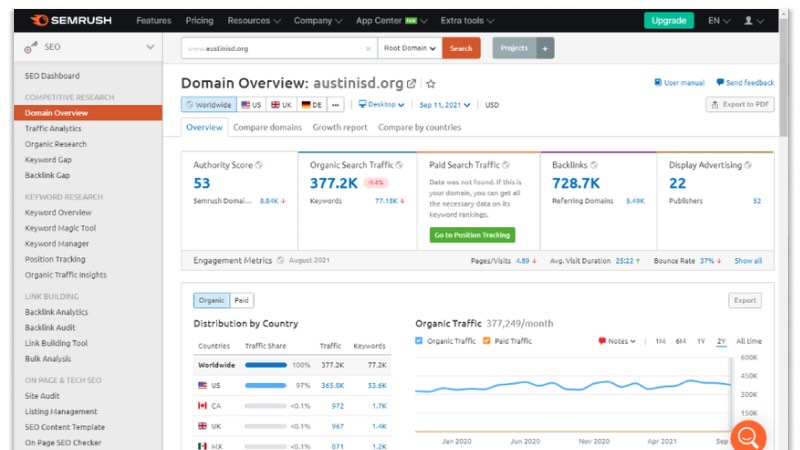Open the Features menu item
This screenshot has height=450, width=800.
tap(154, 21)
